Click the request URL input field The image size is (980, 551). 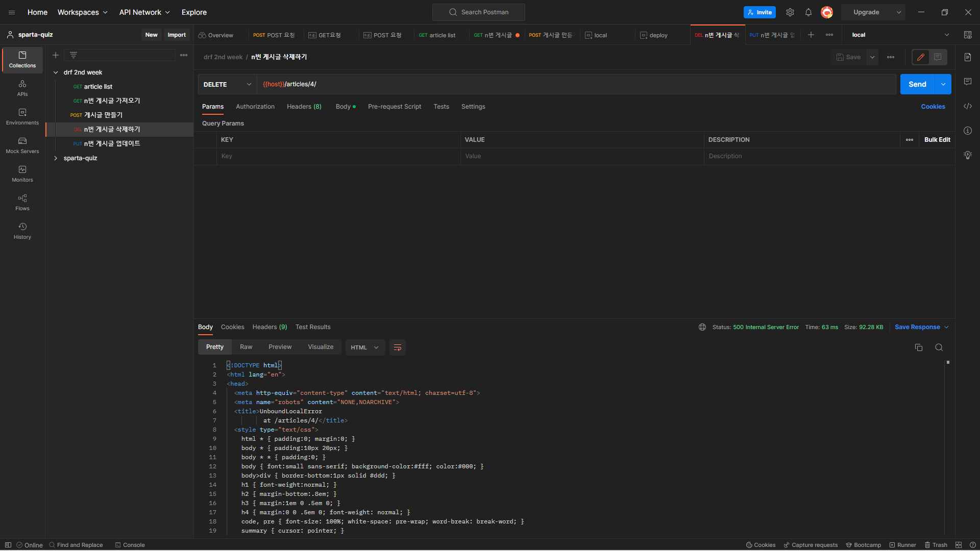click(x=576, y=84)
